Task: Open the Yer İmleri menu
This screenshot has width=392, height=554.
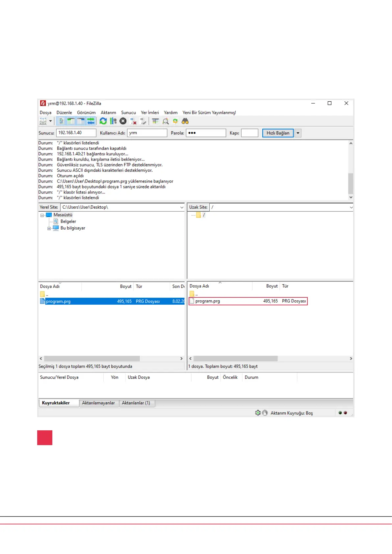Action: tap(150, 113)
